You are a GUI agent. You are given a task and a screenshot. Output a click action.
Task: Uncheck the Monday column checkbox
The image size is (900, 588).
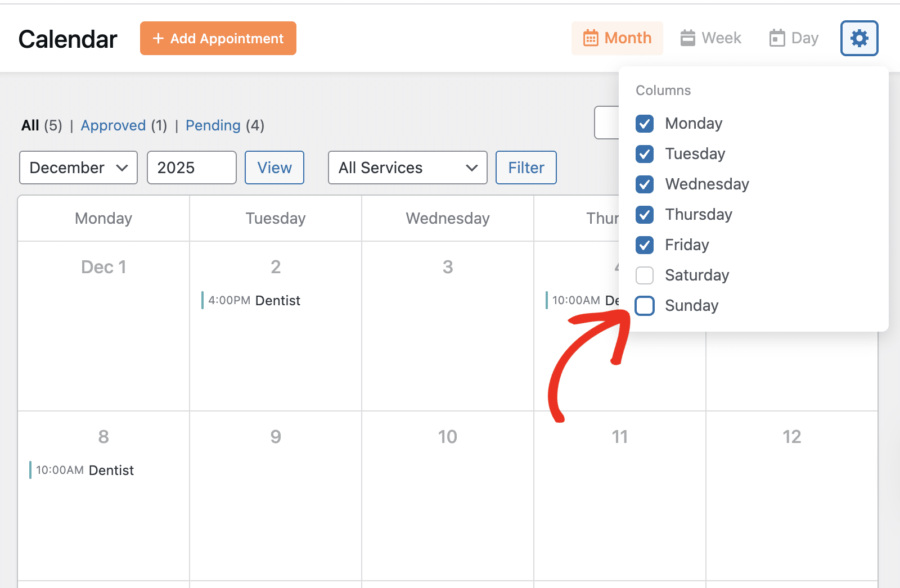pyautogui.click(x=645, y=124)
